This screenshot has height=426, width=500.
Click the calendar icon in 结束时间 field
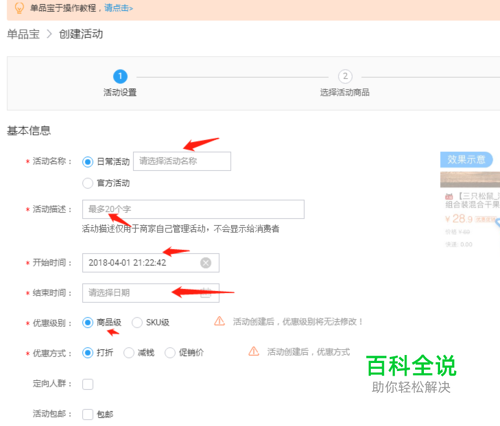206,293
